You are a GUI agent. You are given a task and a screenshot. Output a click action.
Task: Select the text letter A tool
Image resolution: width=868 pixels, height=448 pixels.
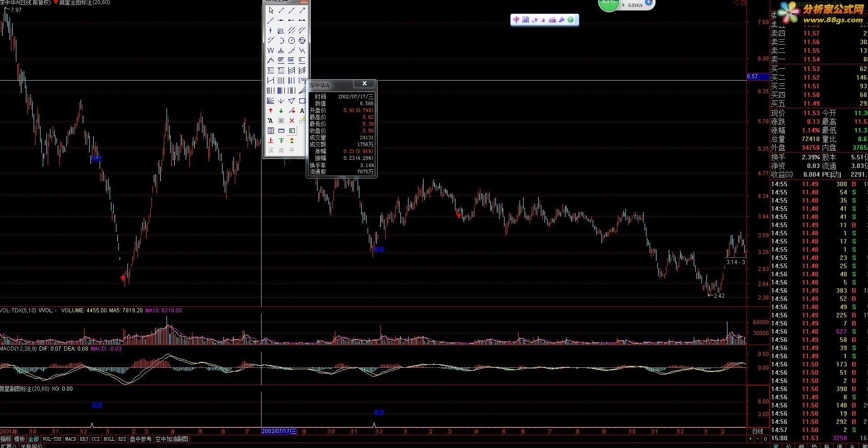302,111
